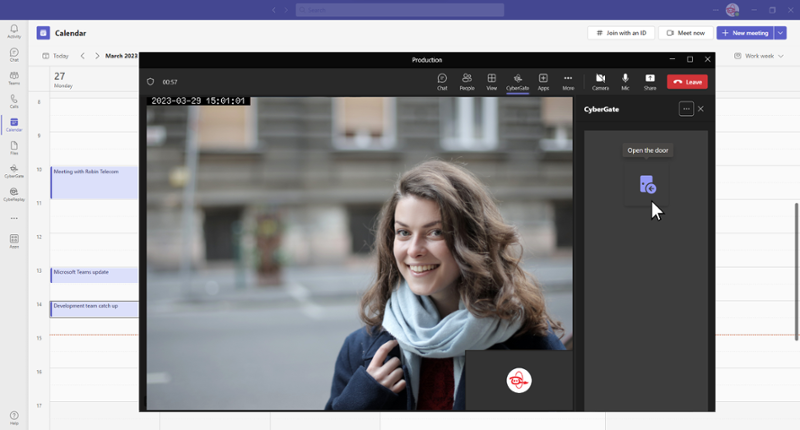This screenshot has height=430, width=800.
Task: Open March 2023 month picker
Action: [x=121, y=56]
